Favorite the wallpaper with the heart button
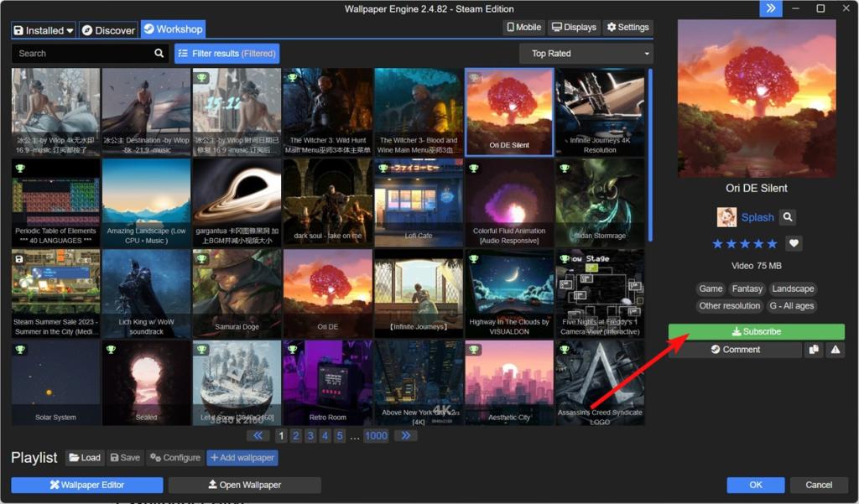859x504 pixels. pyautogui.click(x=794, y=243)
